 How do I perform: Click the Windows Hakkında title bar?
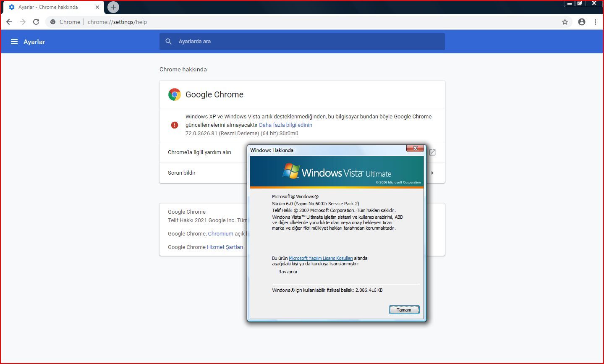(x=327, y=150)
